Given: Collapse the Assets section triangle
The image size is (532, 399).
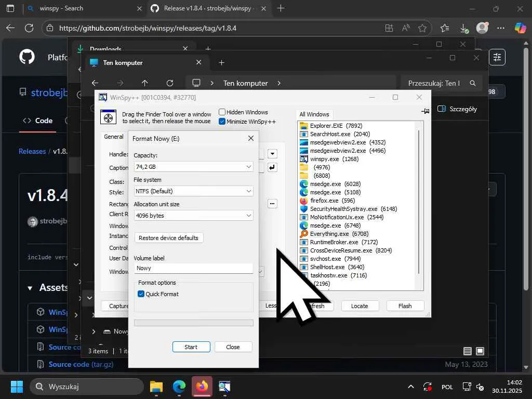Looking at the screenshot, I should [30, 288].
